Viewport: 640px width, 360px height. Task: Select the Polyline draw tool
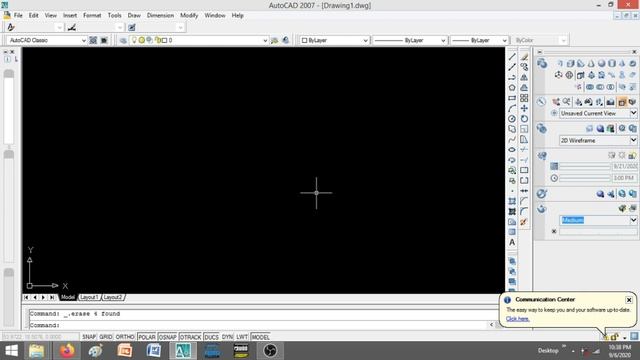512,78
